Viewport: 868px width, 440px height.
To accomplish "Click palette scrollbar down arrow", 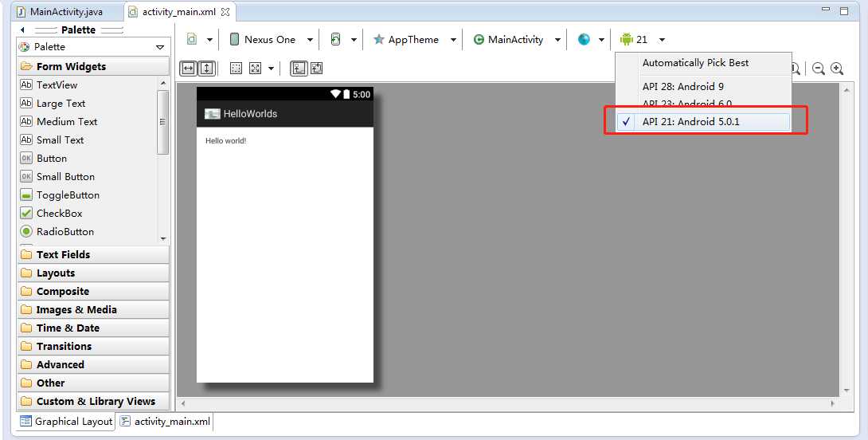I will [x=162, y=238].
